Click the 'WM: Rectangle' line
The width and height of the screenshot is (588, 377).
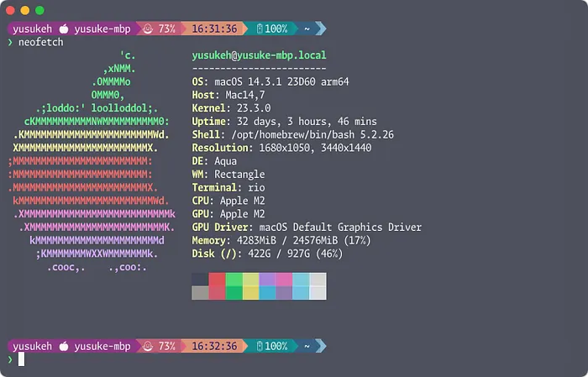click(x=228, y=175)
